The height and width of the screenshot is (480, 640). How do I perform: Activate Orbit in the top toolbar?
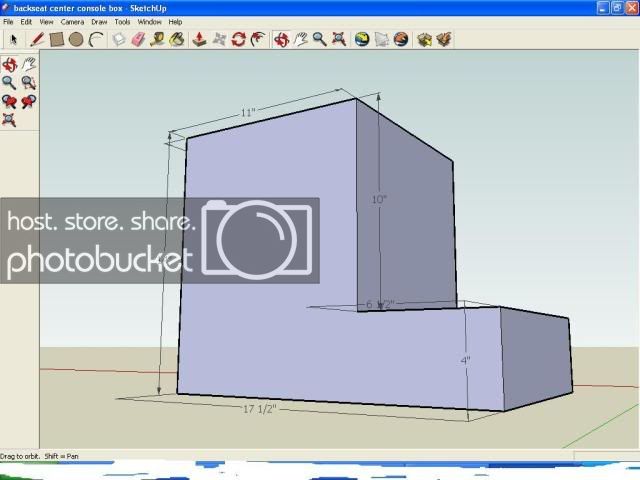(282, 40)
